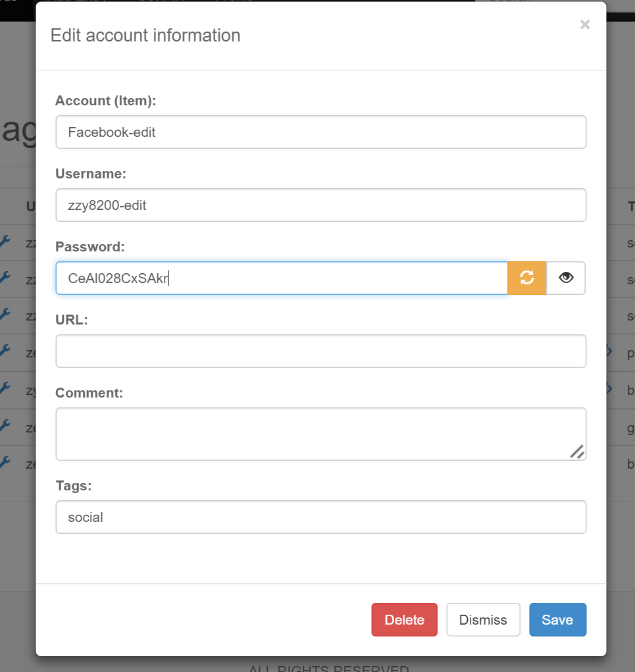Click the red Delete button

pos(404,619)
